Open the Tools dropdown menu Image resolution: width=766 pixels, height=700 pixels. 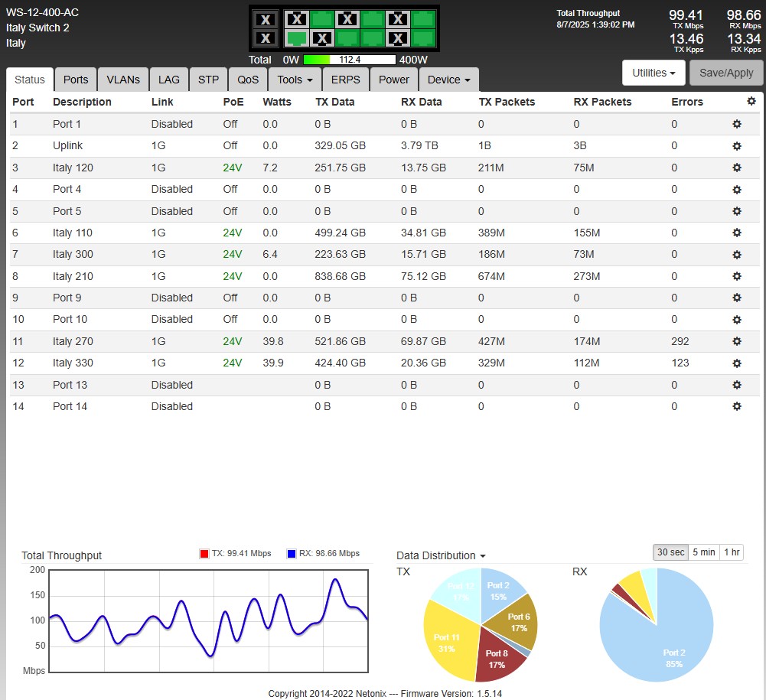[x=295, y=80]
